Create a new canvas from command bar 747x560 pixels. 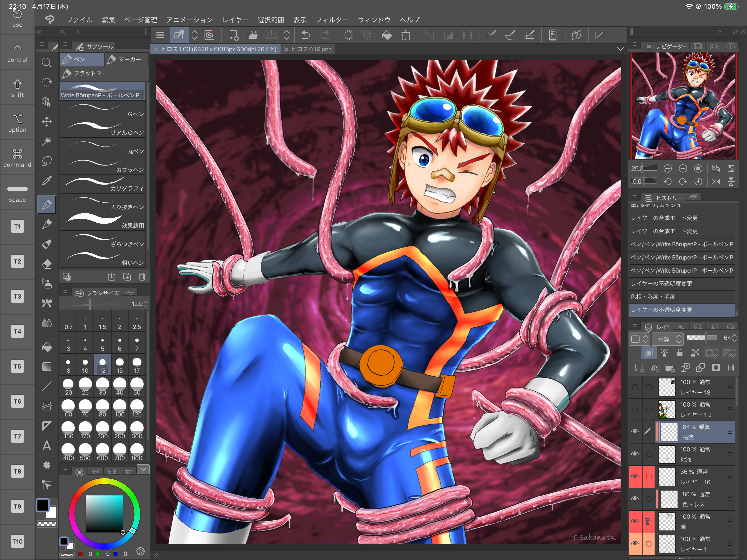coord(234,35)
